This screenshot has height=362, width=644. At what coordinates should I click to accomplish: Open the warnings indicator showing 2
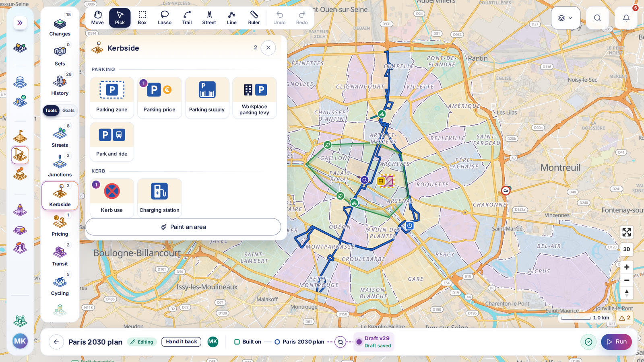click(x=625, y=318)
